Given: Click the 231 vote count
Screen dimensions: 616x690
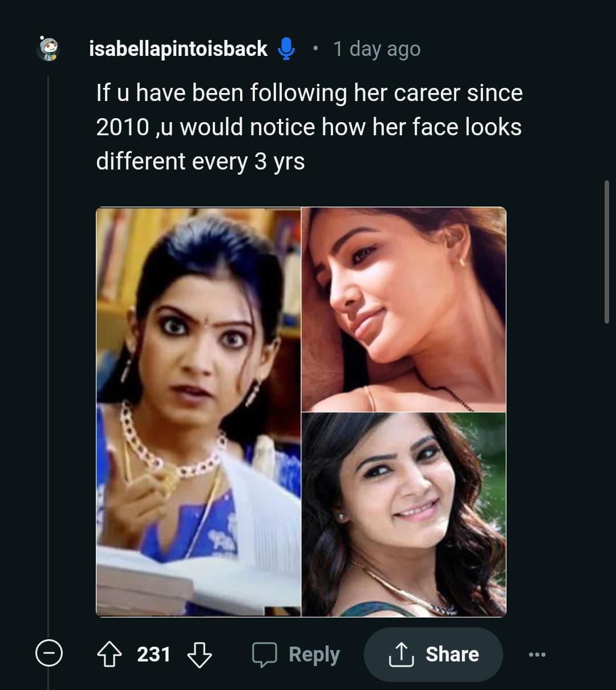Looking at the screenshot, I should coord(153,654).
